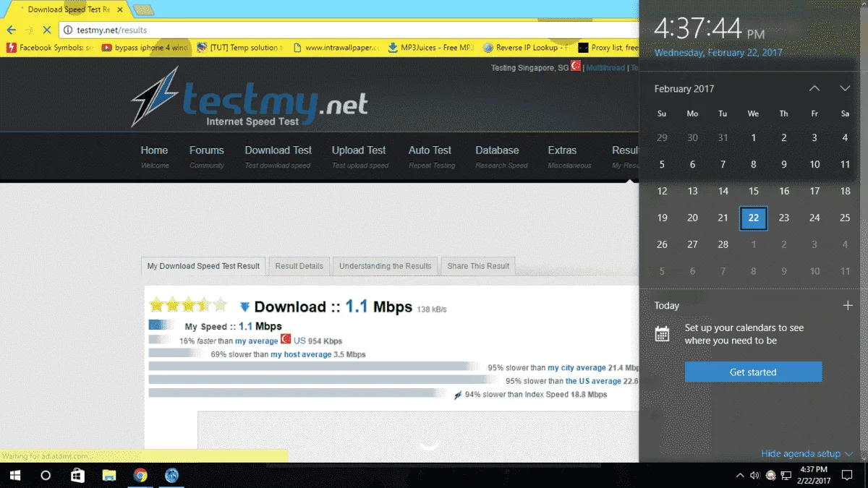The height and width of the screenshot is (488, 868).
Task: Stop the page loading with the X button
Action: pos(46,30)
